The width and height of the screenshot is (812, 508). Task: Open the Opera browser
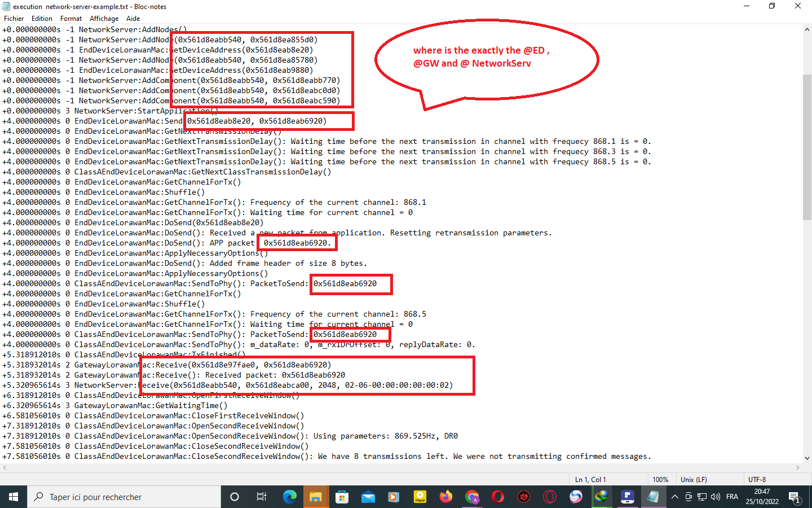click(497, 497)
